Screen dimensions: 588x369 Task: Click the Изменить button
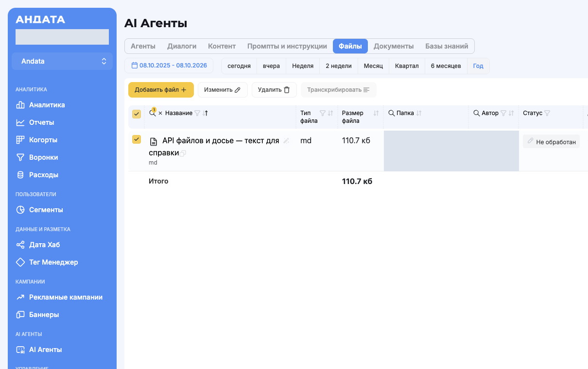coord(223,90)
